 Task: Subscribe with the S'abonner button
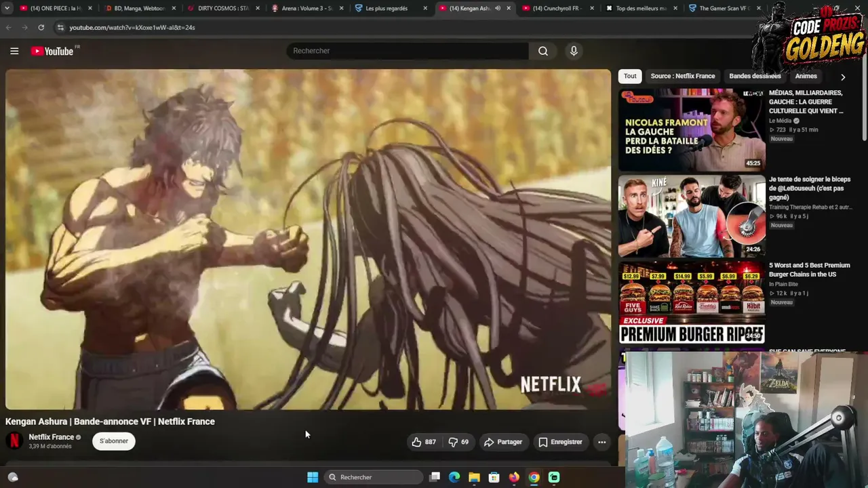click(114, 441)
